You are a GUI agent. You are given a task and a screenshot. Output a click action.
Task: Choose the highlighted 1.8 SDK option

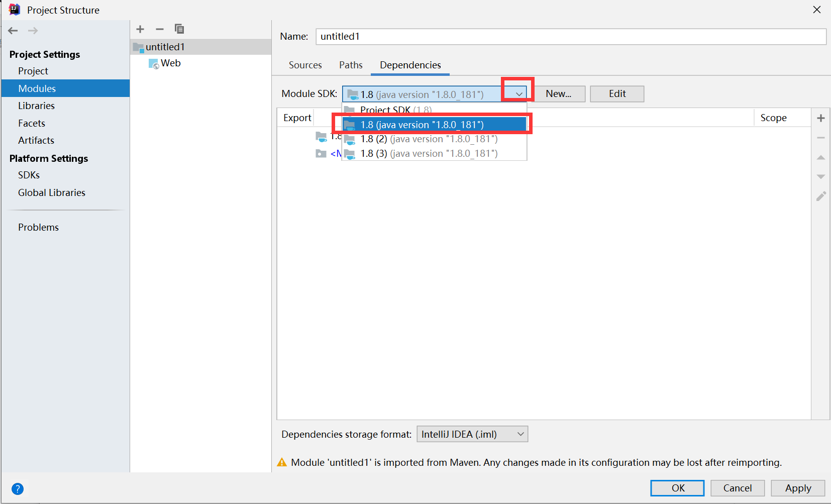pos(434,125)
